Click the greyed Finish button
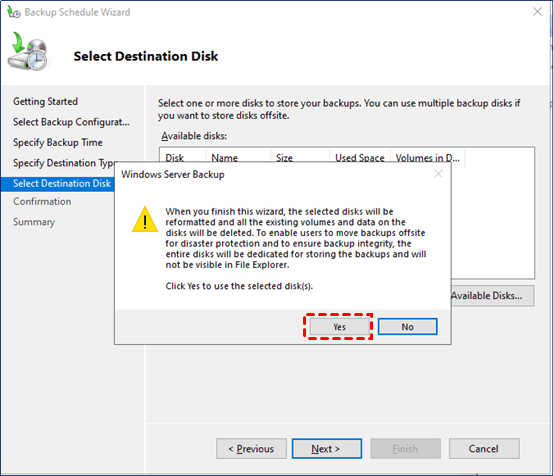554x476 pixels. click(x=405, y=449)
